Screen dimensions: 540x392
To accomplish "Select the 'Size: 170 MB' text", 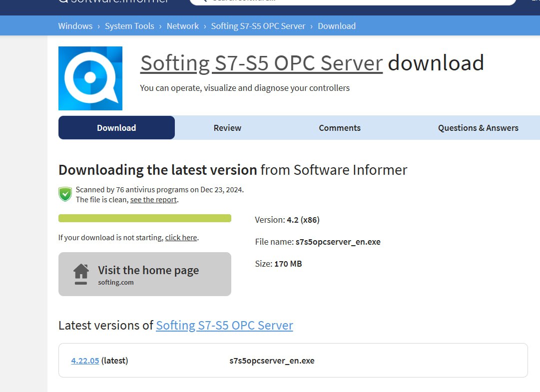I will tap(278, 264).
